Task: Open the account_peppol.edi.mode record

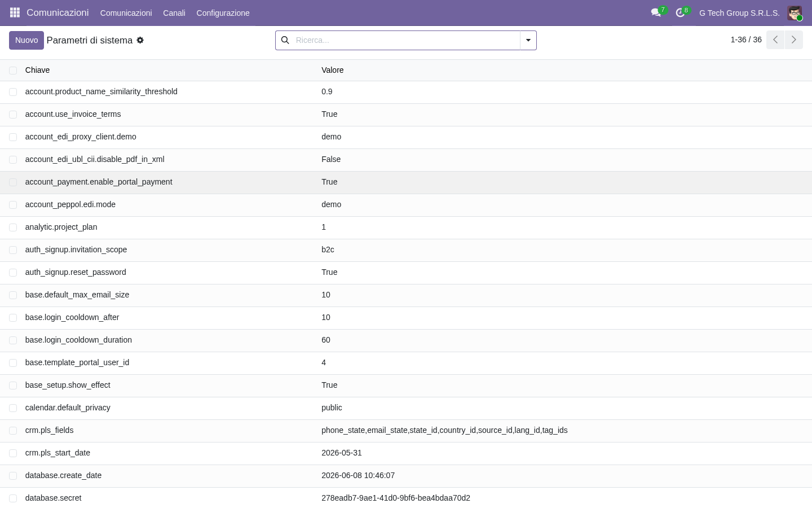Action: (70, 204)
